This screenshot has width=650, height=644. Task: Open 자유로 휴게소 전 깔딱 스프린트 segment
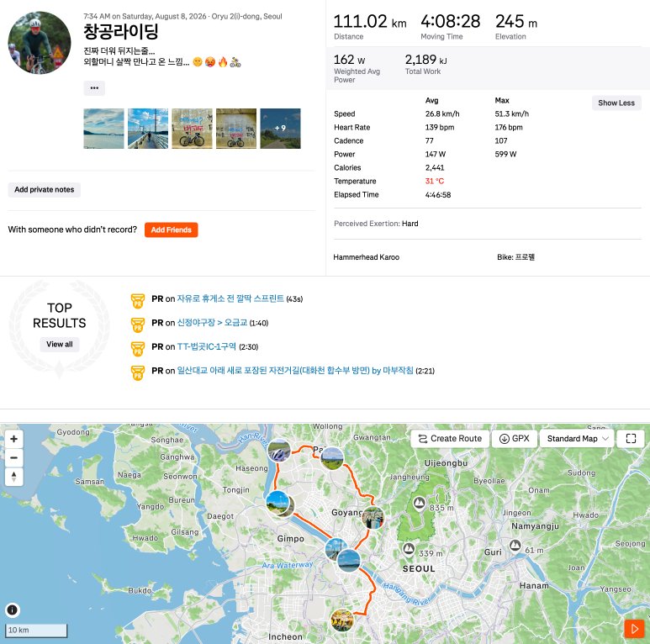230,298
